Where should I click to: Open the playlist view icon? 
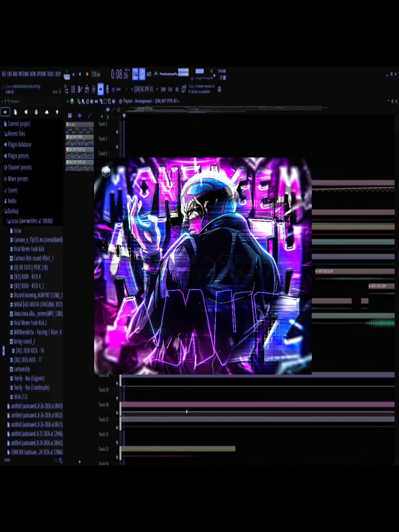pos(66,89)
